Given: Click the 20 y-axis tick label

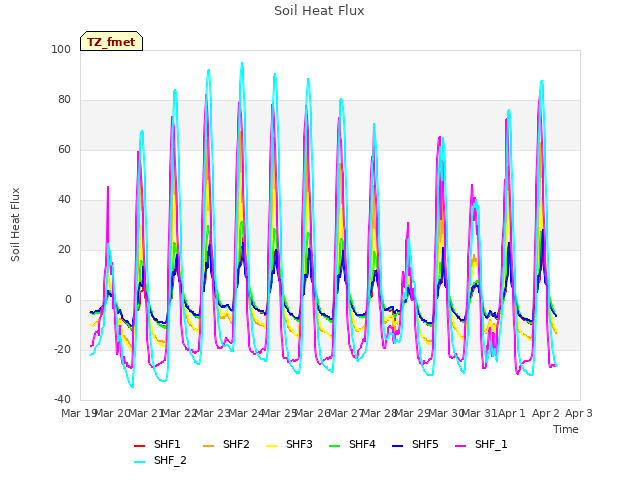Looking at the screenshot, I should coord(64,249).
